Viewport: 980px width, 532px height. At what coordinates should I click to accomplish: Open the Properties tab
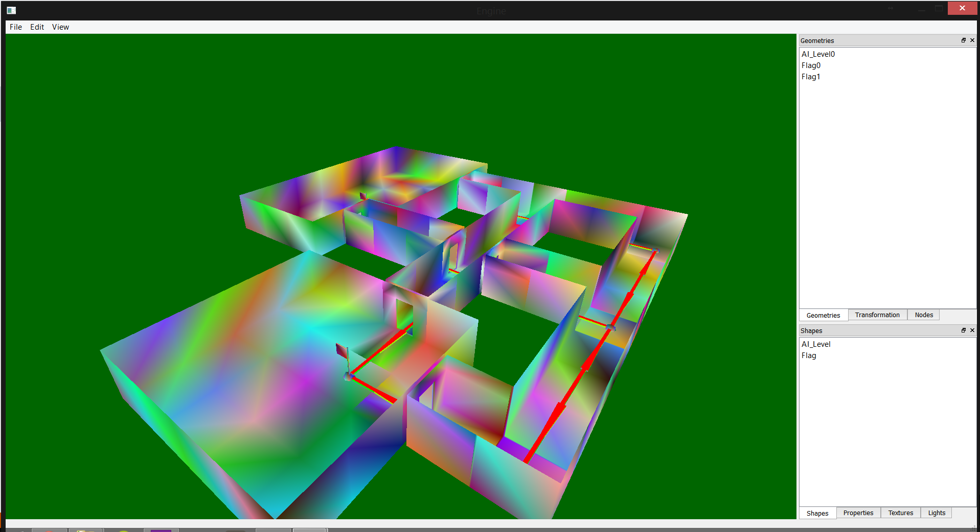(x=858, y=513)
